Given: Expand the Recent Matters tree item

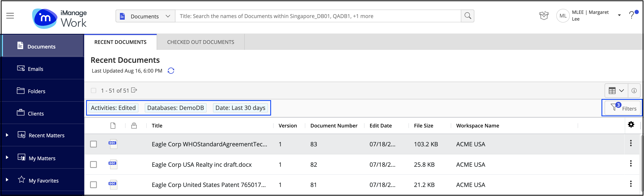Looking at the screenshot, I should click(7, 135).
